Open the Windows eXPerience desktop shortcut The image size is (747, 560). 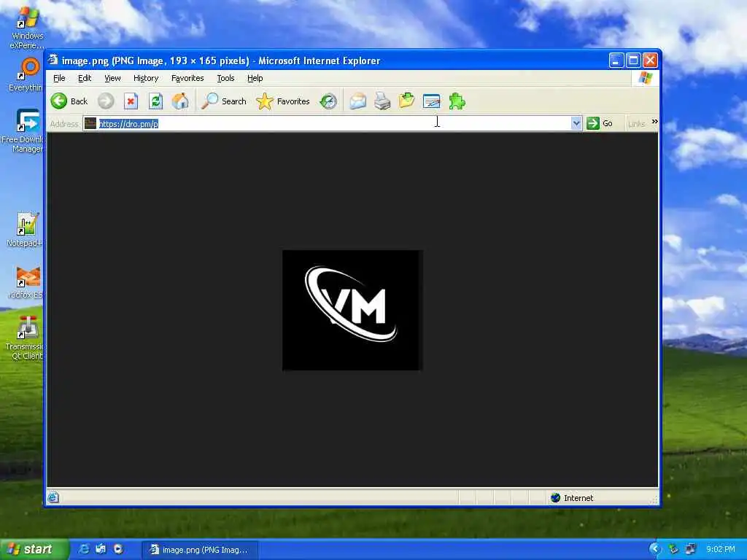click(x=27, y=28)
